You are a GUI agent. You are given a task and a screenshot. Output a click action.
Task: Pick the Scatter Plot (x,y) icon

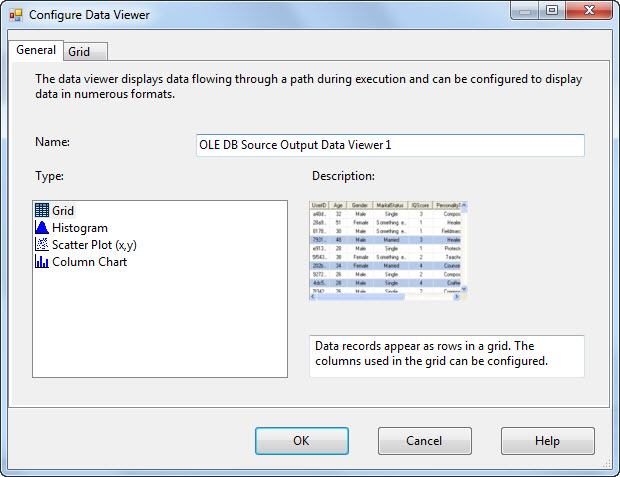click(42, 244)
